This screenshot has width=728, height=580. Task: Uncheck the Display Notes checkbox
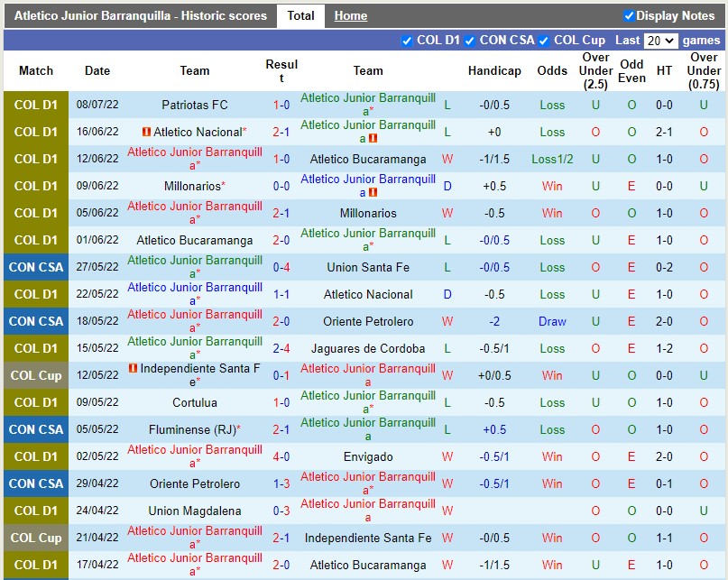629,15
